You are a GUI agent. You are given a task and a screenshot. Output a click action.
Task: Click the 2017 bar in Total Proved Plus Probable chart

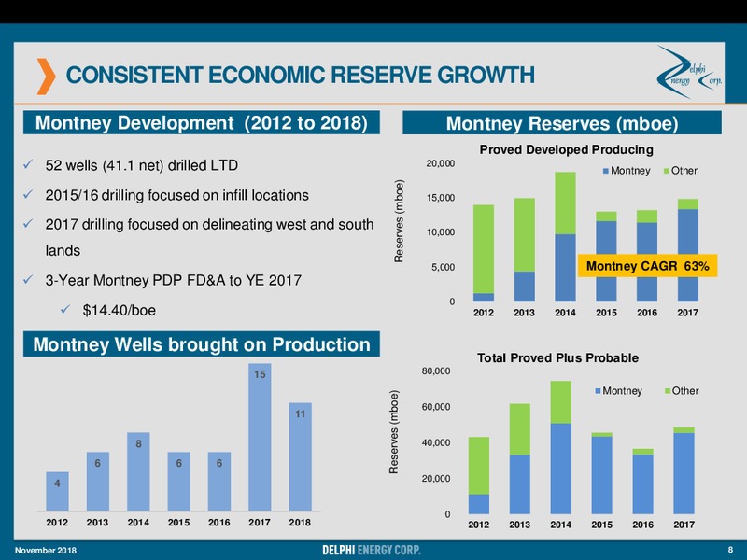(684, 470)
